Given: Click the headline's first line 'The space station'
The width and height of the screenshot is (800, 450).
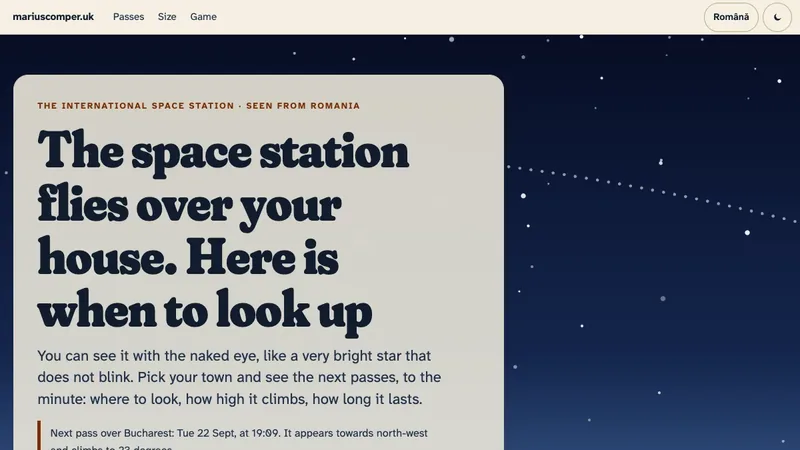Looking at the screenshot, I should pyautogui.click(x=223, y=152).
